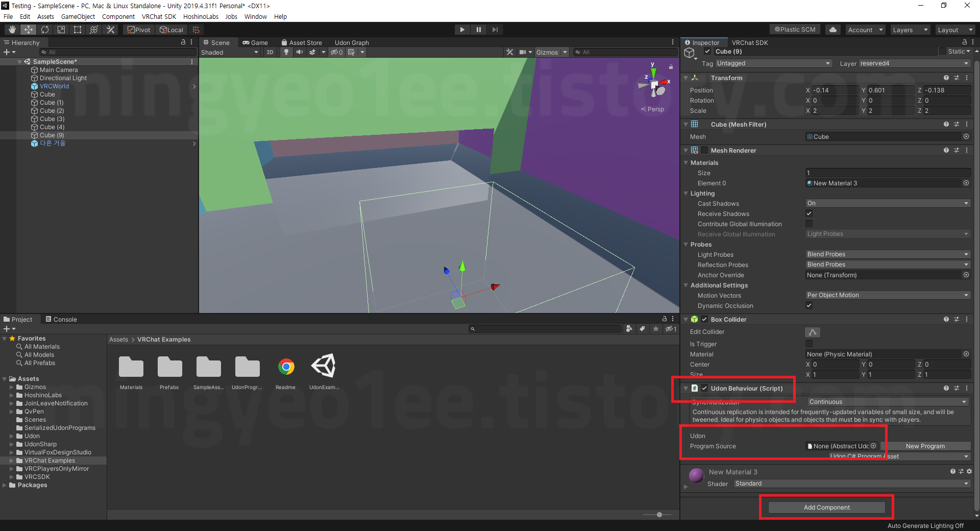The height and width of the screenshot is (531, 980).
Task: Open cloud services icon
Action: tap(833, 30)
